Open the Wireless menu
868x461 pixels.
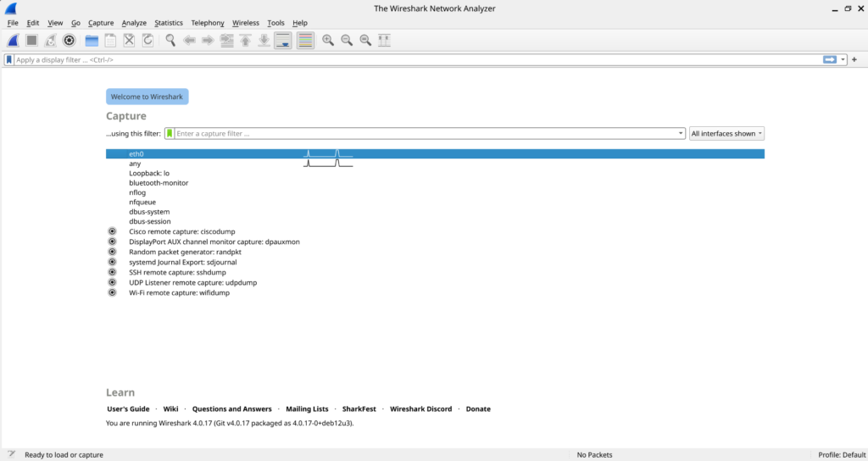[246, 23]
